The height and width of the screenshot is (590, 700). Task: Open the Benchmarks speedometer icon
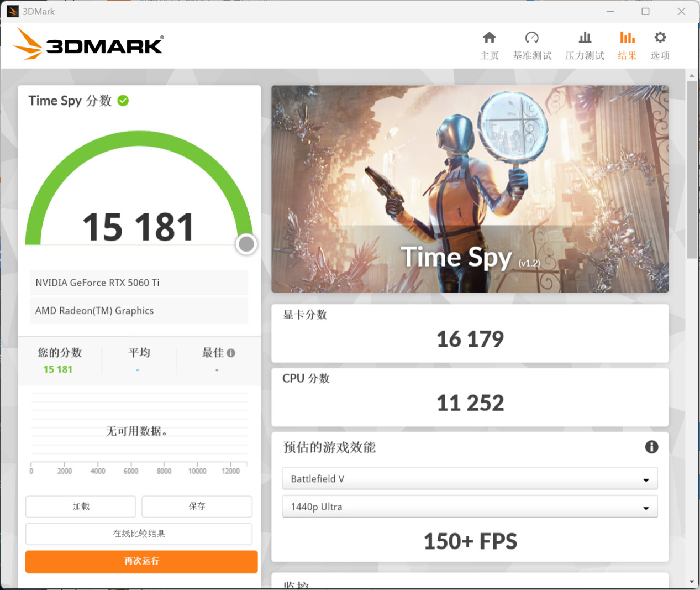[x=531, y=38]
